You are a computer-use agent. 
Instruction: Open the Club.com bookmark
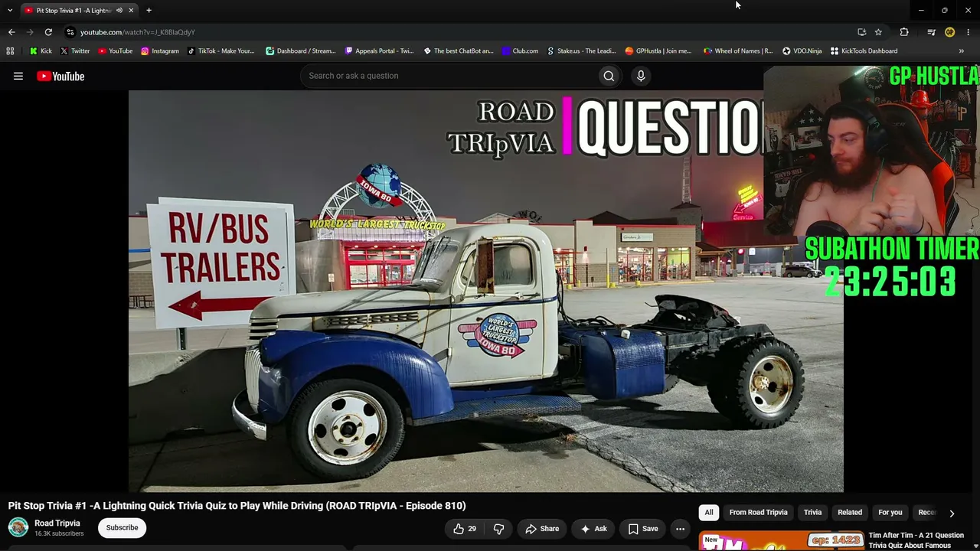coord(520,51)
